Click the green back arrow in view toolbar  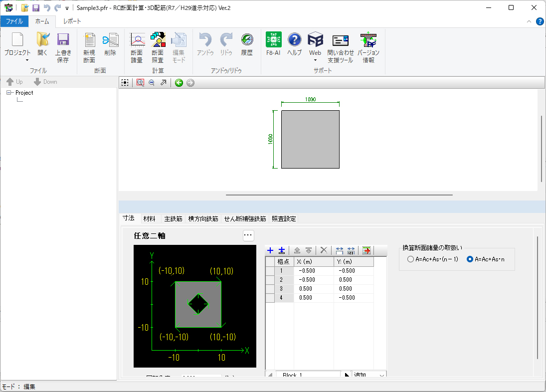(179, 83)
